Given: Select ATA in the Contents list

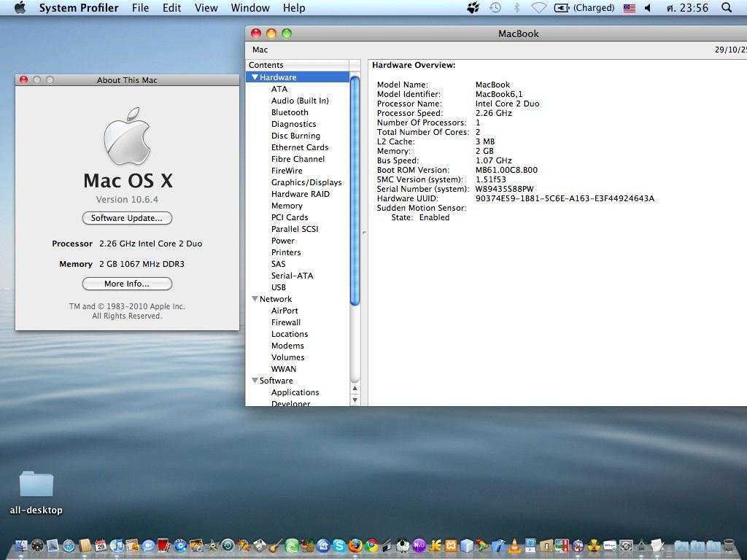Looking at the screenshot, I should [279, 89].
